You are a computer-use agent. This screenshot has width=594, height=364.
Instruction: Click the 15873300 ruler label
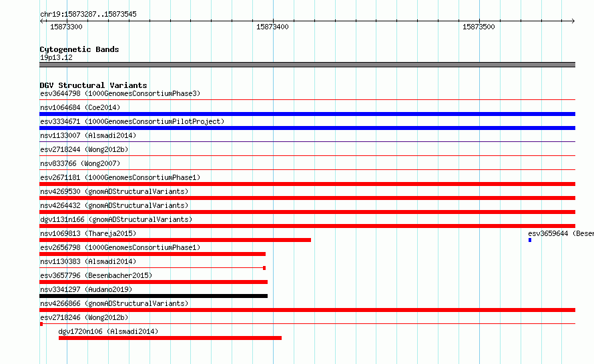pos(66,27)
